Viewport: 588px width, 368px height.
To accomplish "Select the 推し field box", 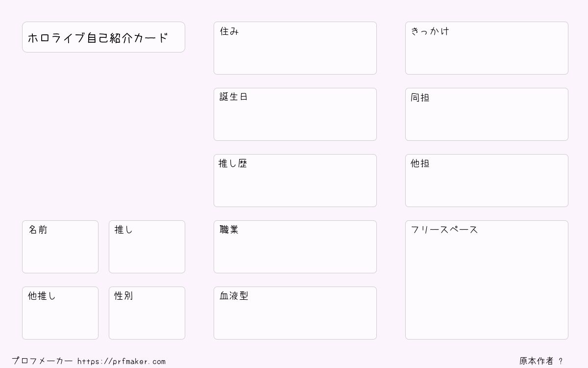I will coord(147,247).
